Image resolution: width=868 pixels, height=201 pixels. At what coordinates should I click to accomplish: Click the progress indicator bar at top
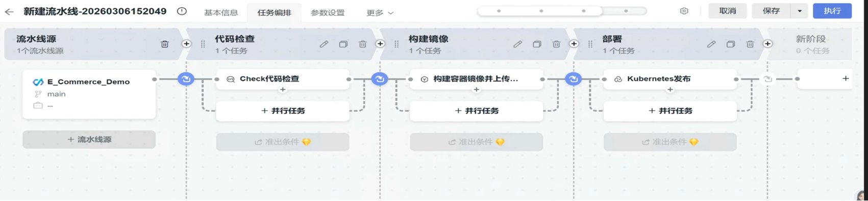coord(562,11)
